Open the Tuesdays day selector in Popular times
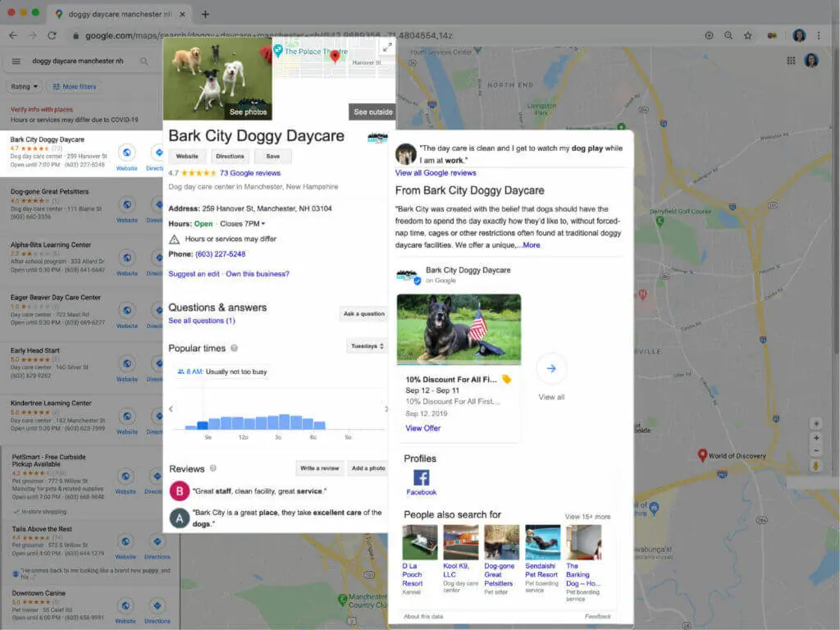Screen dimensions: 840x630 click(364, 347)
